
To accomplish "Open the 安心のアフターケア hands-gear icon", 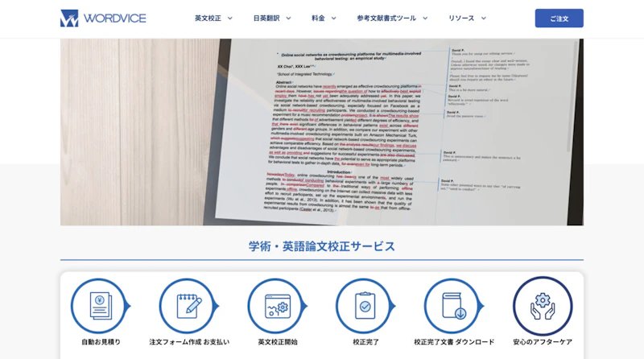I will (x=542, y=306).
